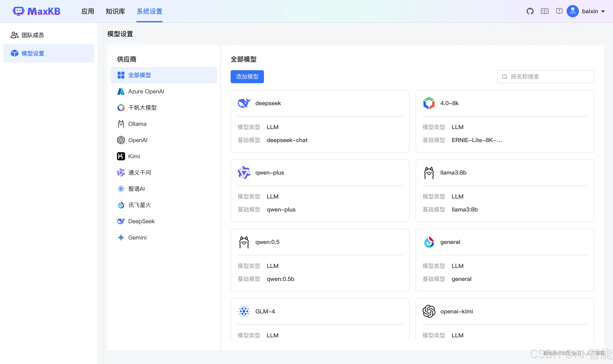Click the llama3:8b llama icon
Screen dimensions: 613x364
[429, 173]
